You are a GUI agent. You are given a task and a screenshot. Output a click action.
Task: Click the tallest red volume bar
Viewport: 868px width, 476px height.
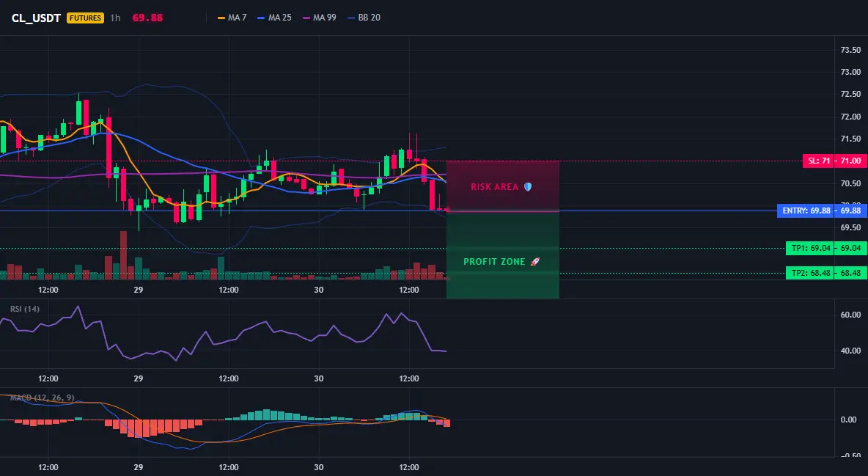123,255
